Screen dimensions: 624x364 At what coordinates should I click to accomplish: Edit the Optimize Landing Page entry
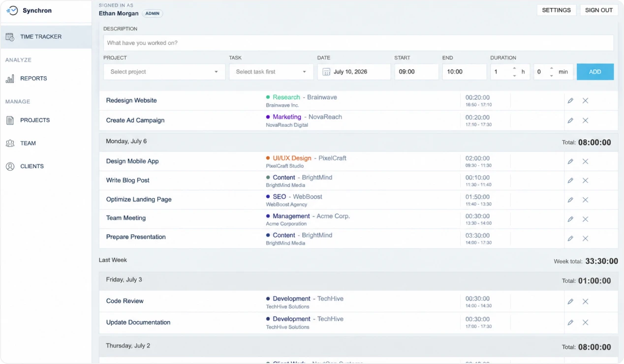(570, 200)
